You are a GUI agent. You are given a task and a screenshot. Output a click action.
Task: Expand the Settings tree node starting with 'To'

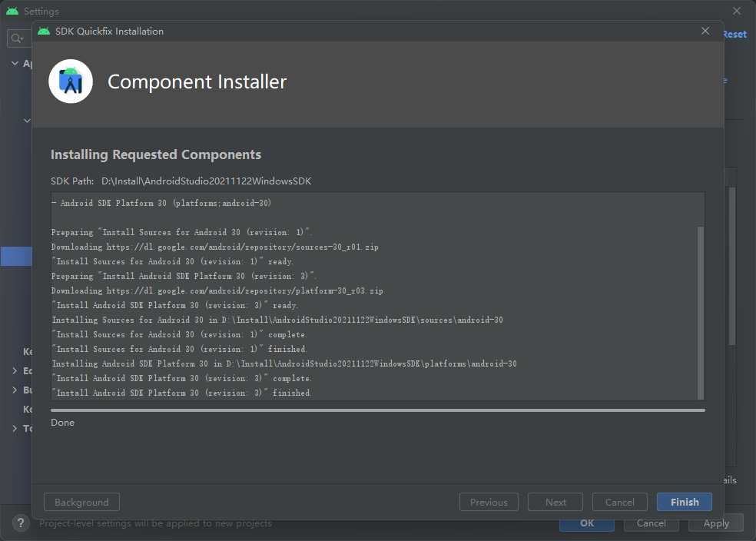pyautogui.click(x=15, y=428)
